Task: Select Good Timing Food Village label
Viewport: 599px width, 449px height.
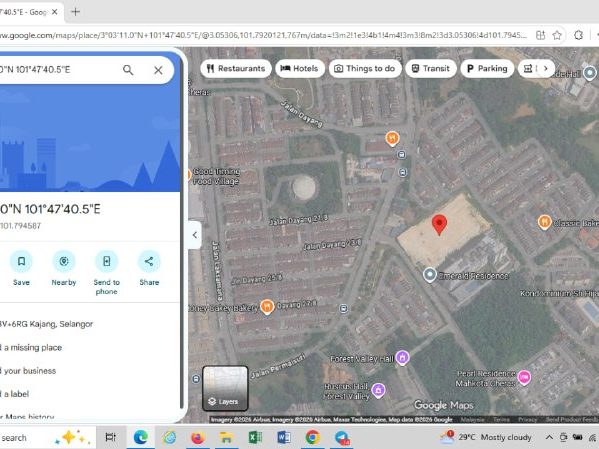Action: 217,176
